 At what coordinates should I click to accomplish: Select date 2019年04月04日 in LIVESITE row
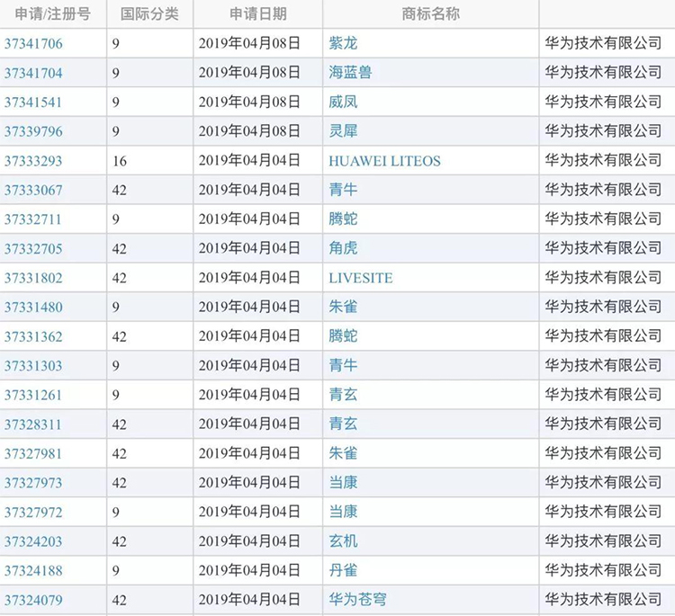(249, 278)
